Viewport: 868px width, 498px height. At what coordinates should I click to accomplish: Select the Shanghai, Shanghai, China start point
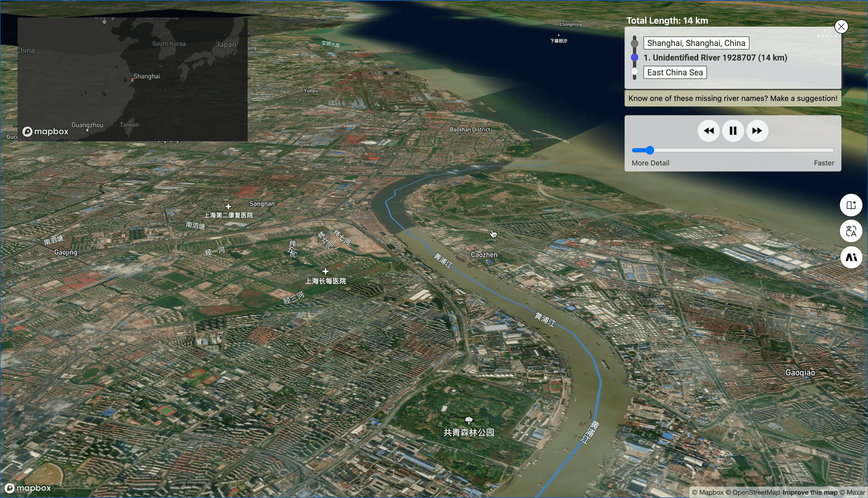pyautogui.click(x=696, y=43)
